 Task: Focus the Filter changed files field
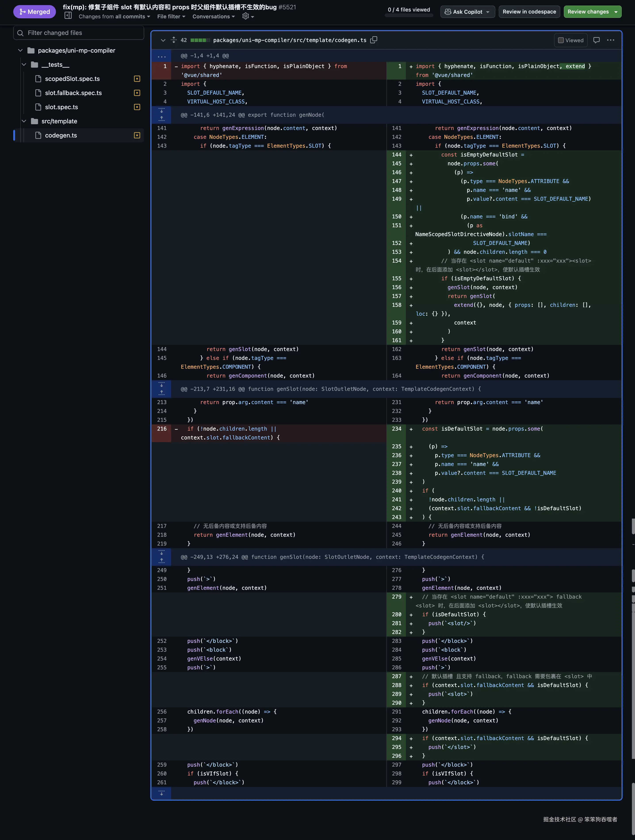[79, 33]
